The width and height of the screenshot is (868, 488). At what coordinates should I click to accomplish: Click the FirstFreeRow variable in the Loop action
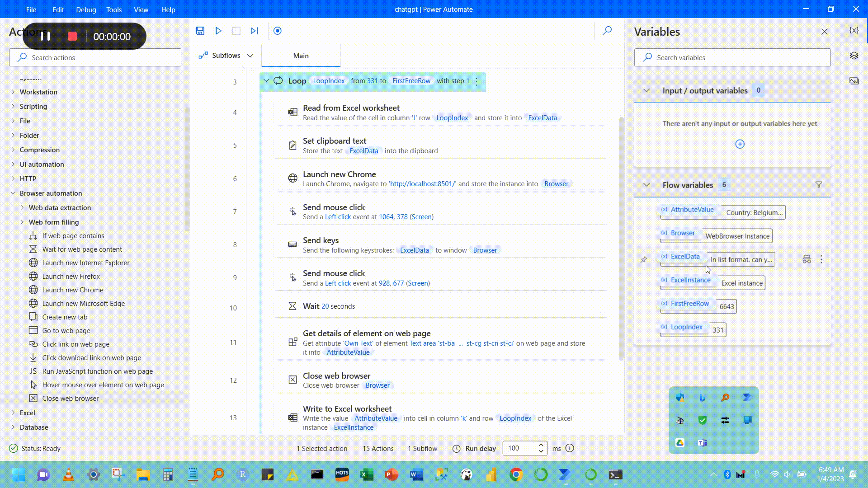click(x=411, y=81)
